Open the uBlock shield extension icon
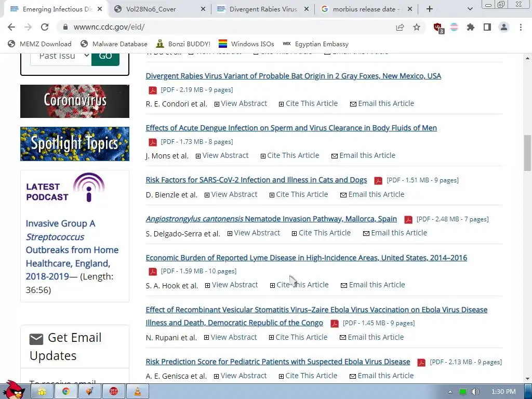The height and width of the screenshot is (399, 532). pos(438,28)
